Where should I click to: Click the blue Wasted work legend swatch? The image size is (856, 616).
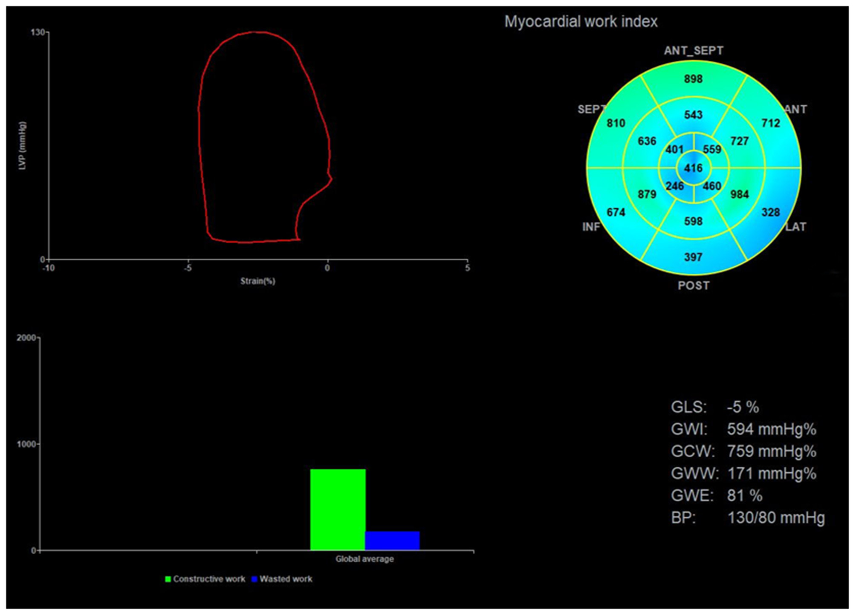(x=254, y=579)
